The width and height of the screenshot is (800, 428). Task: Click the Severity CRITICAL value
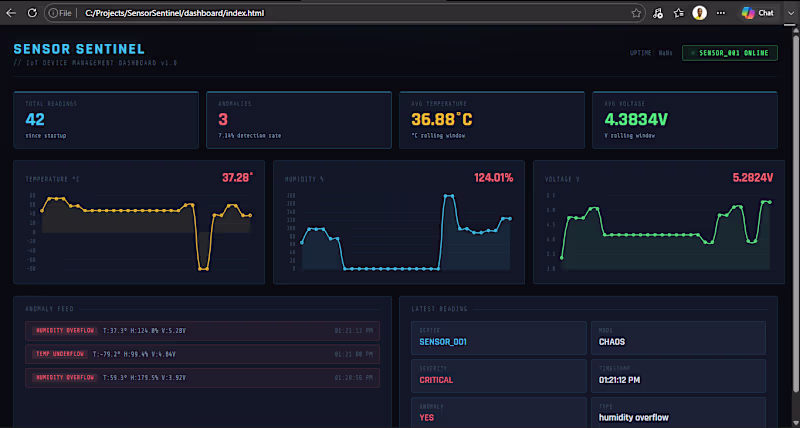[x=436, y=380]
